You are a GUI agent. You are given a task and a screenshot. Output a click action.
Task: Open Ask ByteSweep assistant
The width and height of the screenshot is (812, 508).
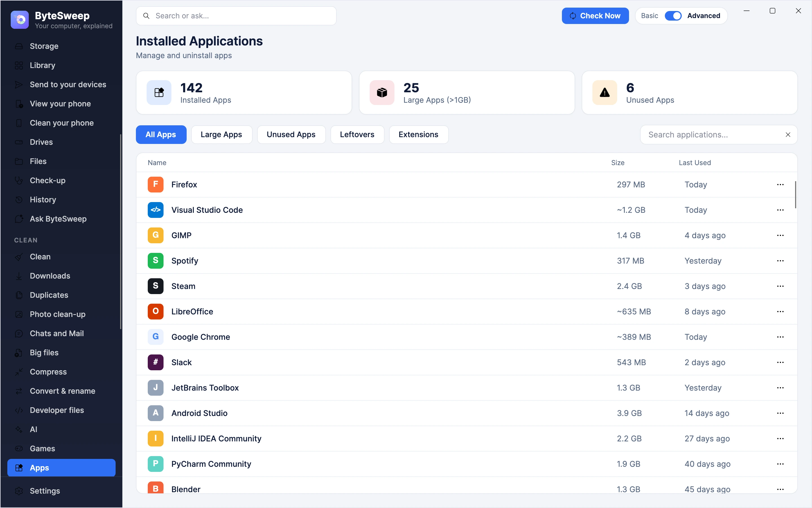coord(61,219)
